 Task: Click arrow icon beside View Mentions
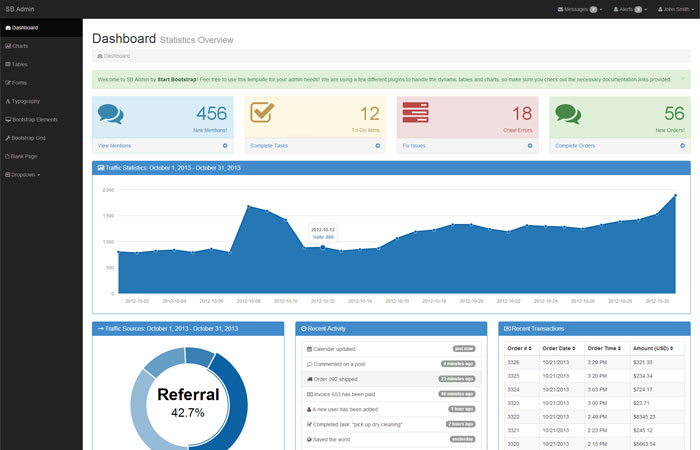point(225,146)
